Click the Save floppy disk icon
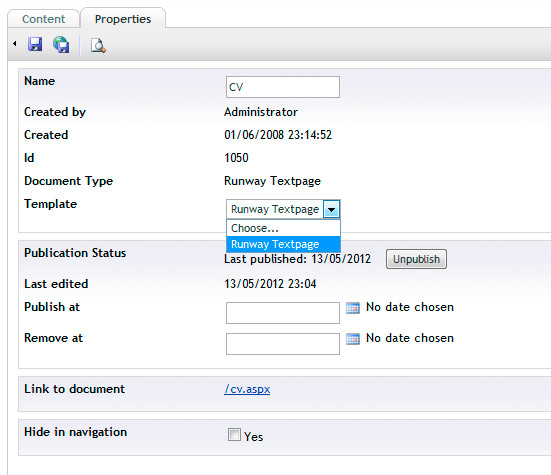 tap(35, 45)
